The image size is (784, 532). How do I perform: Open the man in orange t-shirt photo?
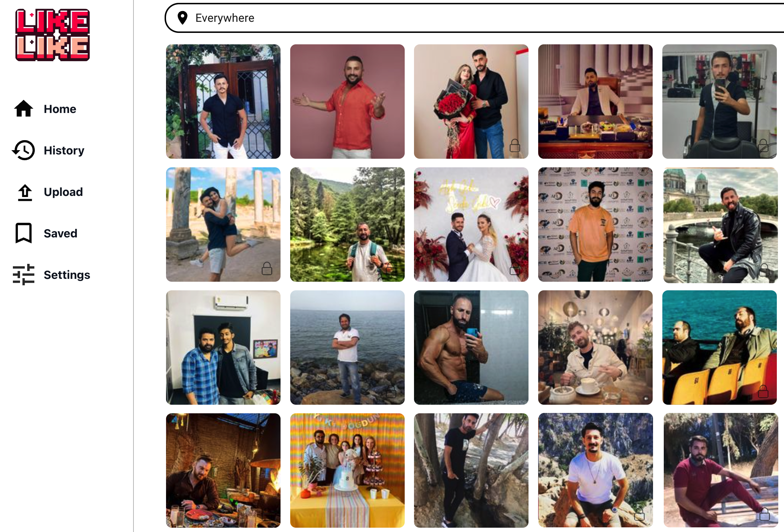pos(595,225)
